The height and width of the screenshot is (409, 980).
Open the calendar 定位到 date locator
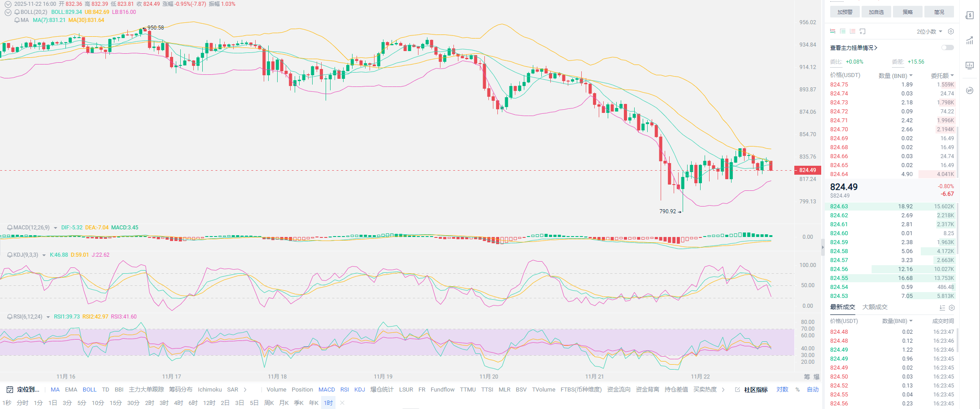pyautogui.click(x=23, y=390)
